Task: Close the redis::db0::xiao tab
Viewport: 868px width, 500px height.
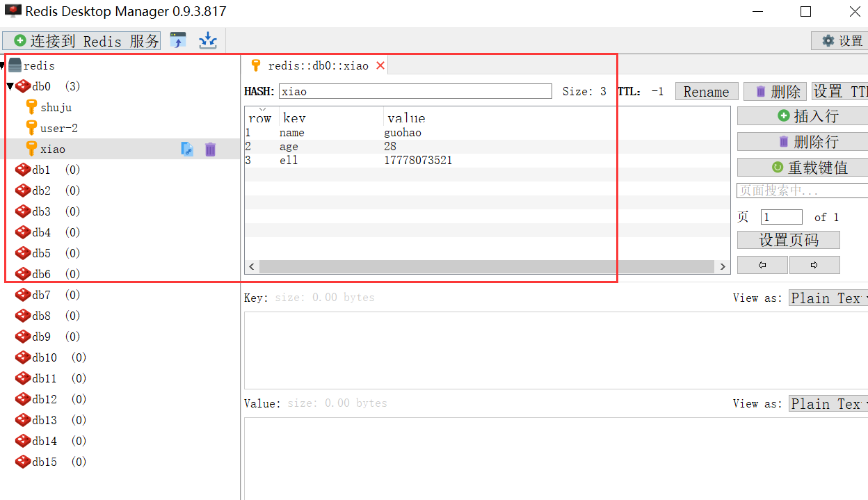Action: 380,65
